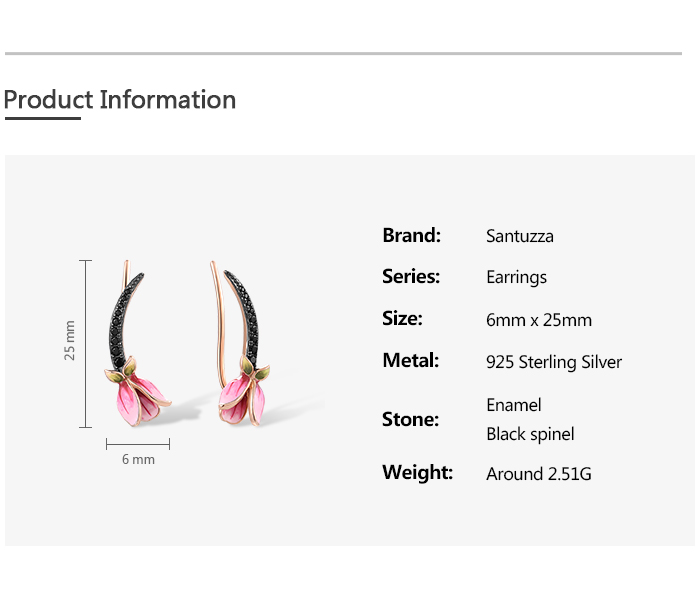Select the left earring image
The image size is (700, 596).
(x=138, y=343)
